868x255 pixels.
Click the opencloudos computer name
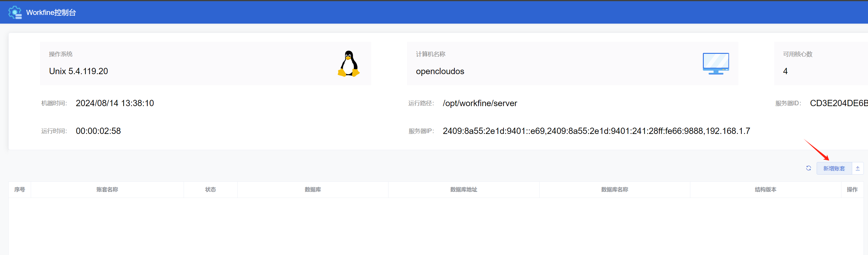[440, 71]
